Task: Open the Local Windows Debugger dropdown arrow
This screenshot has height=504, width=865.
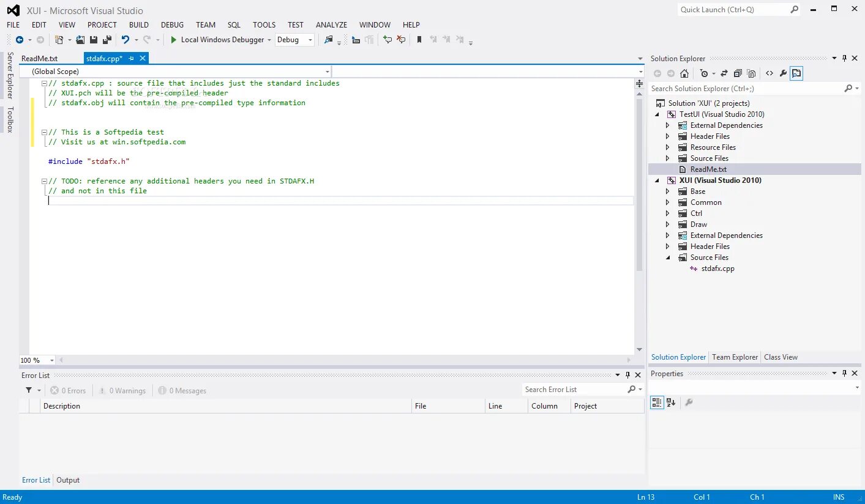Action: pyautogui.click(x=269, y=40)
